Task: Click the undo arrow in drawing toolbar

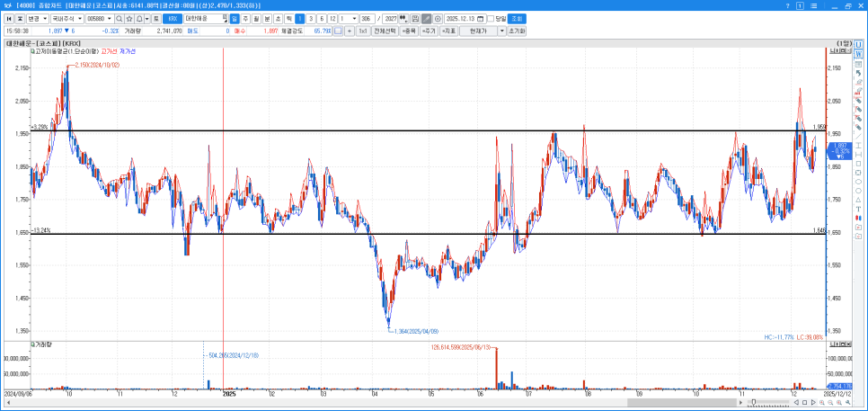Action: tap(858, 73)
